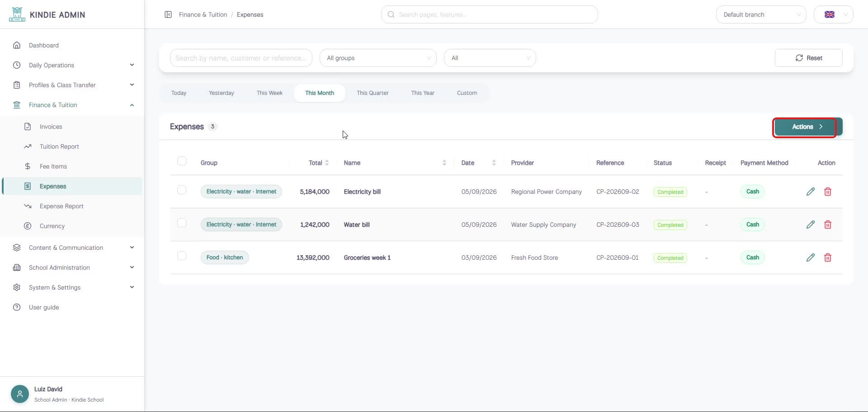
Task: Click the Reset filters button
Action: tap(809, 58)
